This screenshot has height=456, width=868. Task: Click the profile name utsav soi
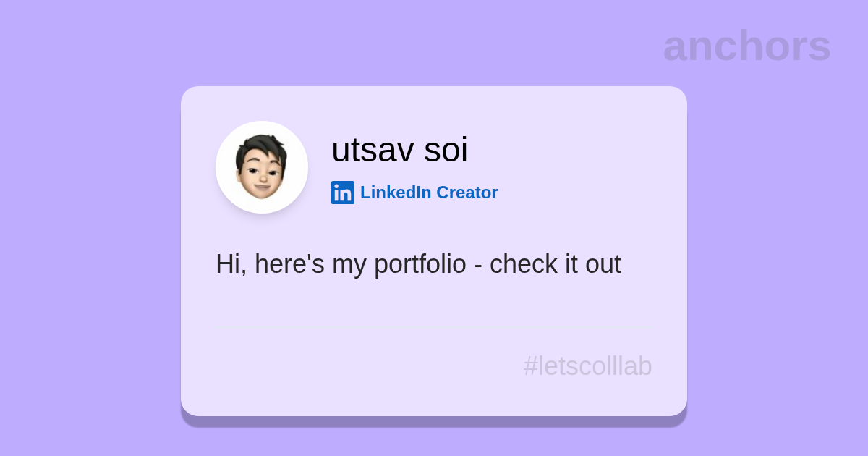[399, 150]
